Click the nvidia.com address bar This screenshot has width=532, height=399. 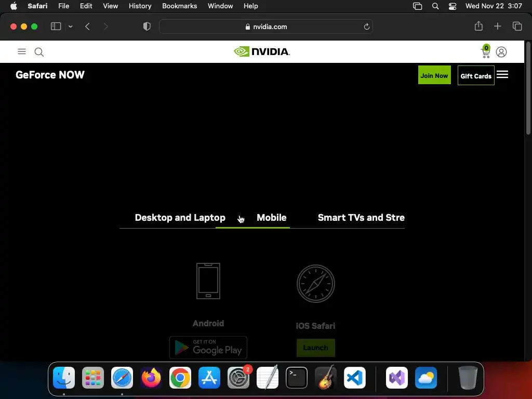266,26
